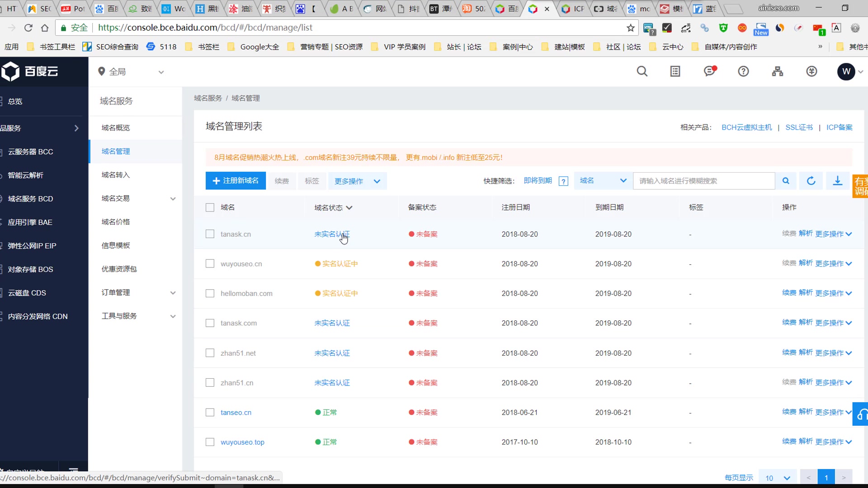Check the box for tanask.cn
The height and width of the screenshot is (488, 868).
(x=210, y=234)
